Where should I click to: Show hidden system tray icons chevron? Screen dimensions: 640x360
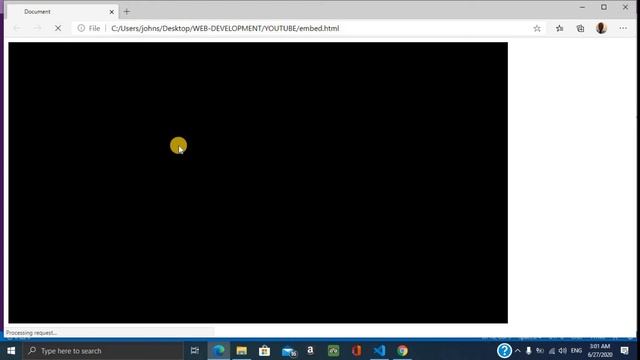(x=518, y=351)
